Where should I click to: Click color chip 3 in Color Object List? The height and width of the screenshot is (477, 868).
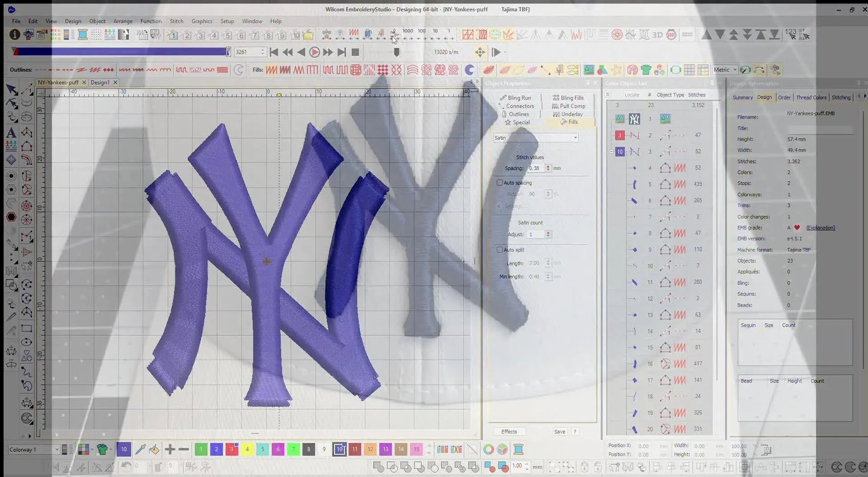pos(620,135)
